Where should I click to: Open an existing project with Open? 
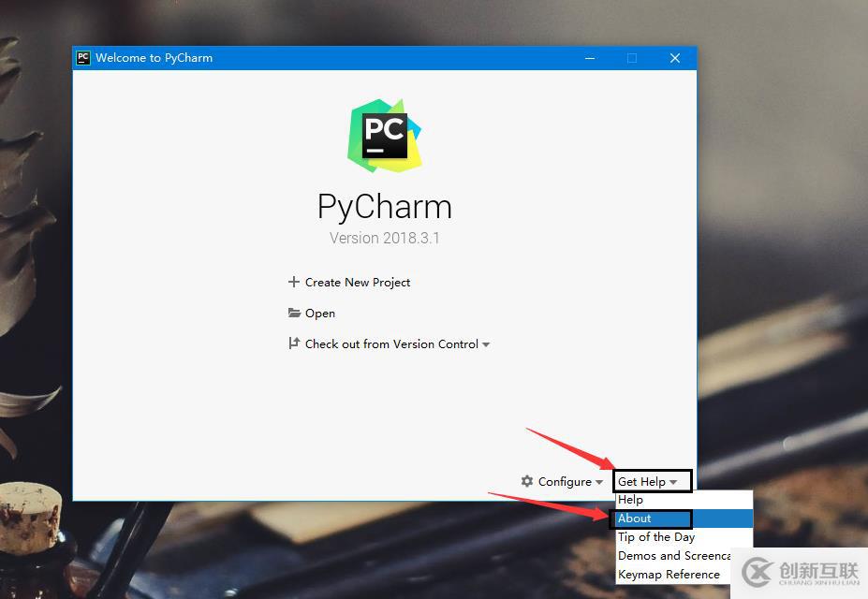(320, 313)
